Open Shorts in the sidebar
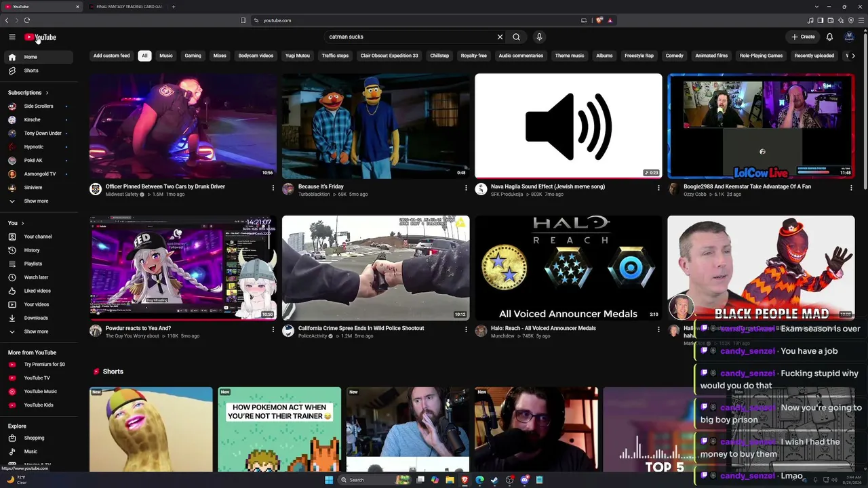This screenshot has height=488, width=868. click(x=38, y=70)
